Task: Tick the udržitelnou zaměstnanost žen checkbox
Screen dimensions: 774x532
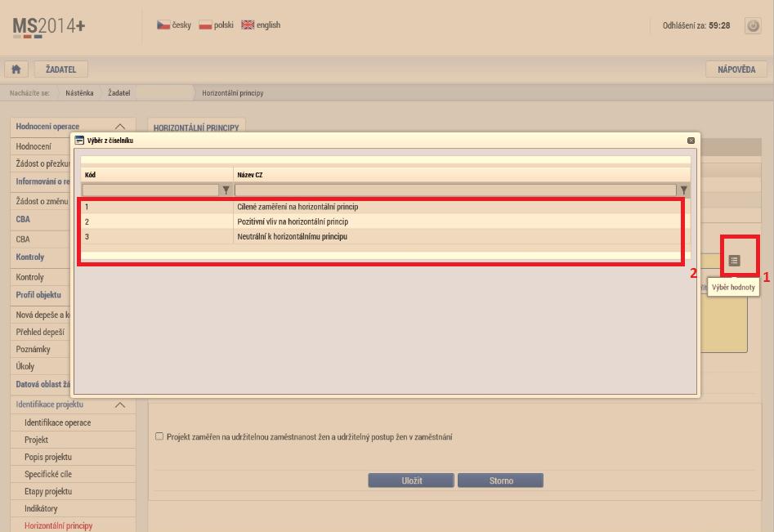Action: (x=159, y=436)
